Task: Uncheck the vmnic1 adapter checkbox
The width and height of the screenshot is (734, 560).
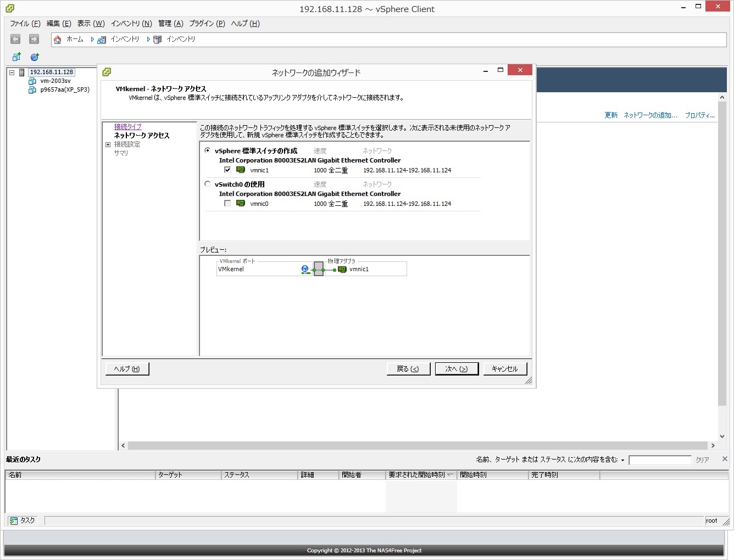Action: click(227, 170)
